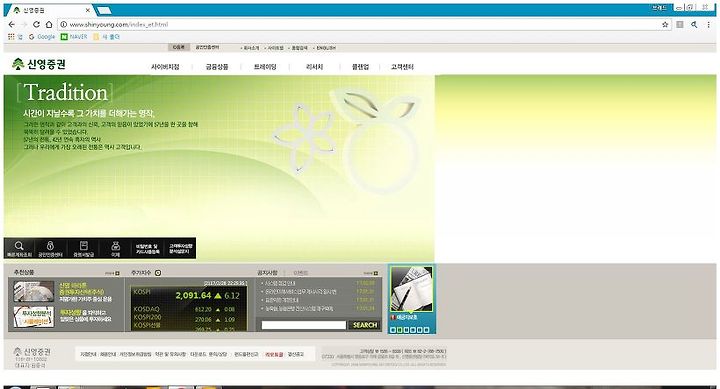Bookmark this page with the star icon

[x=665, y=24]
